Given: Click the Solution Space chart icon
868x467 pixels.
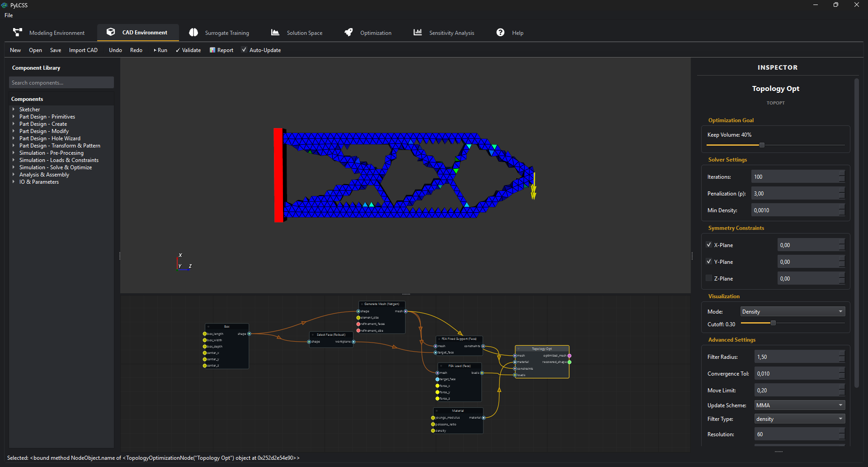Looking at the screenshot, I should [x=275, y=32].
